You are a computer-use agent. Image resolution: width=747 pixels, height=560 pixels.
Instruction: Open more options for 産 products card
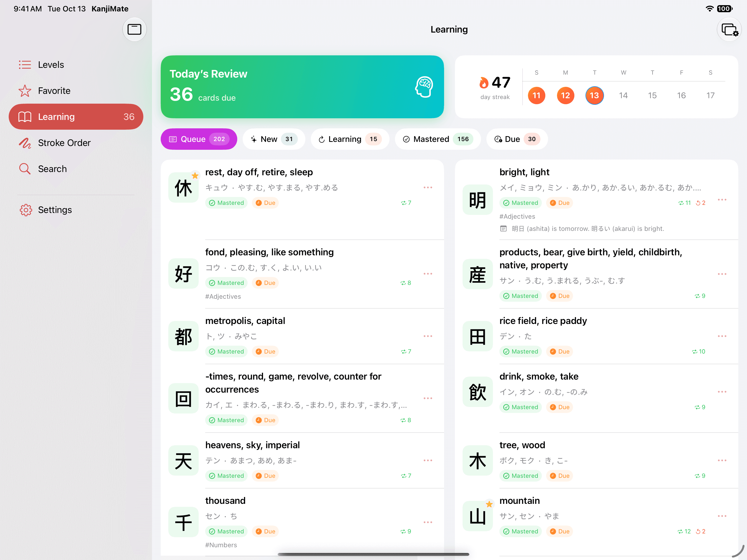point(722,274)
